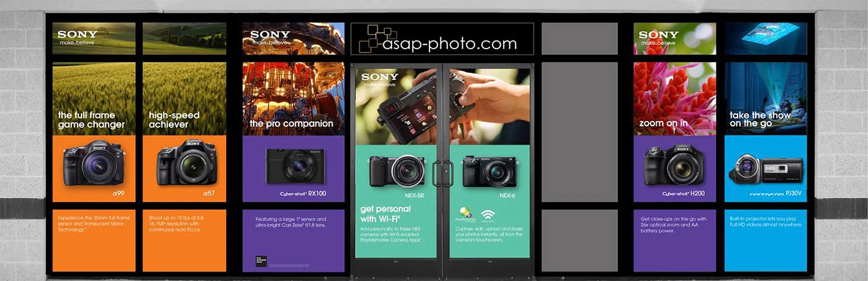This screenshot has width=868, height=281.
Task: Click the SONY logo above the flowers
Action: pyautogui.click(x=659, y=35)
